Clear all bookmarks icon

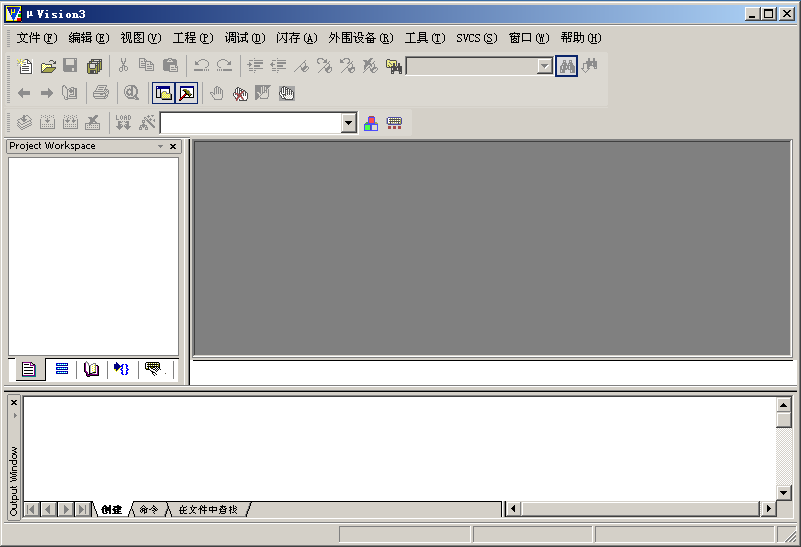point(370,65)
